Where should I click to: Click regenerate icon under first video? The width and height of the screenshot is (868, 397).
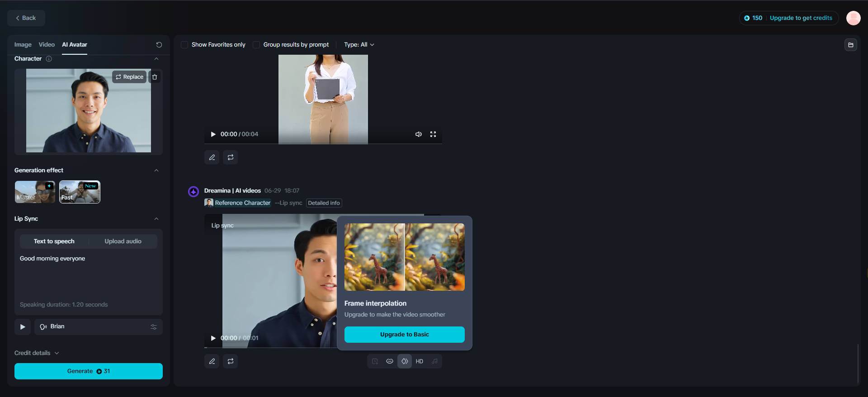coord(231,157)
